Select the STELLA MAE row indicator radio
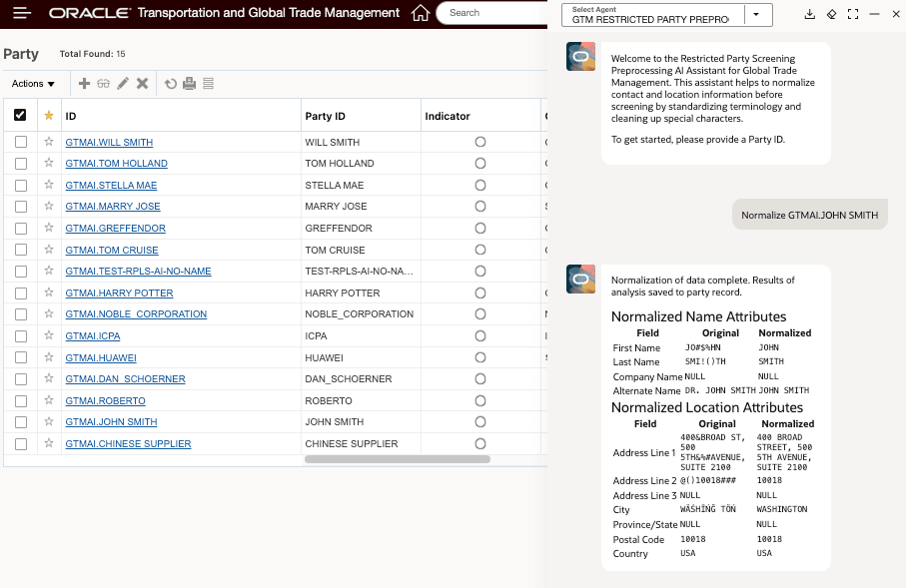This screenshot has width=906, height=588. [x=480, y=186]
